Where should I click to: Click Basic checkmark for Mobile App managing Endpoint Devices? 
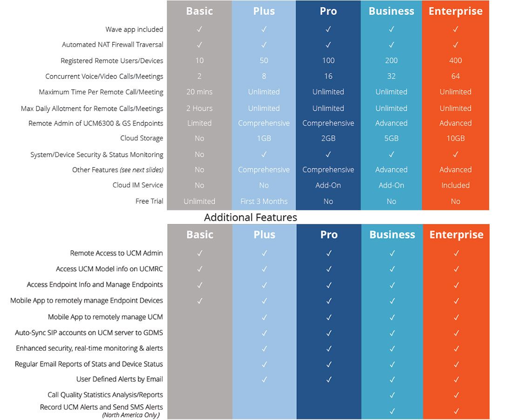(x=200, y=301)
